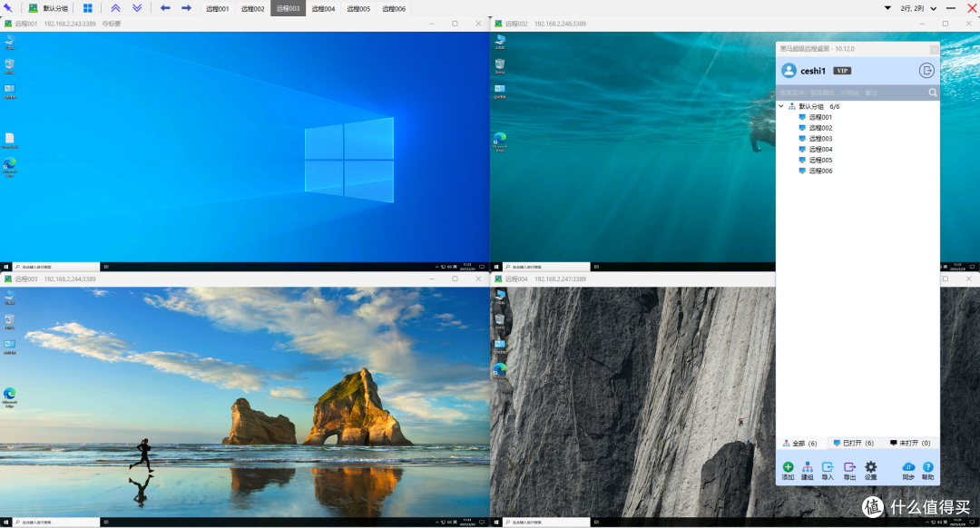The width and height of the screenshot is (980, 528).
Task: Show the 已打开 (6) filter tab
Action: [854, 443]
